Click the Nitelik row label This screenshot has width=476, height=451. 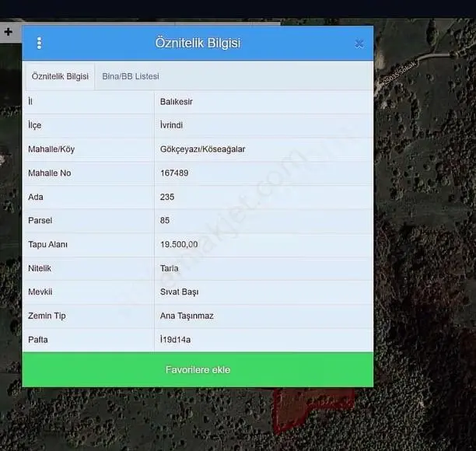tap(40, 268)
